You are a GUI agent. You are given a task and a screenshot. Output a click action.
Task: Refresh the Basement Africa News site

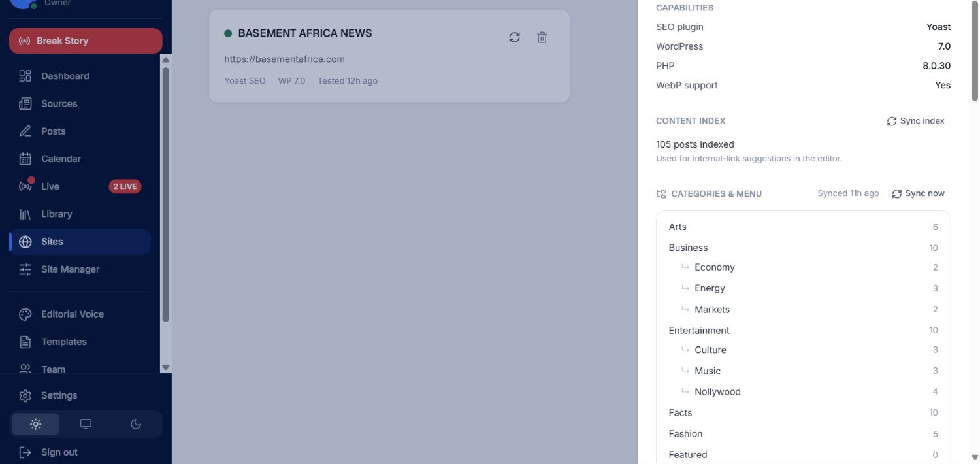click(515, 37)
